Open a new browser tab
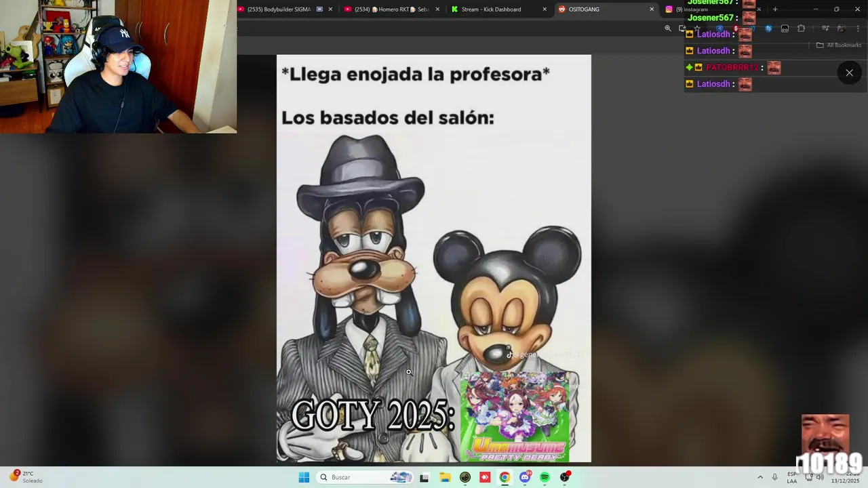 775,9
